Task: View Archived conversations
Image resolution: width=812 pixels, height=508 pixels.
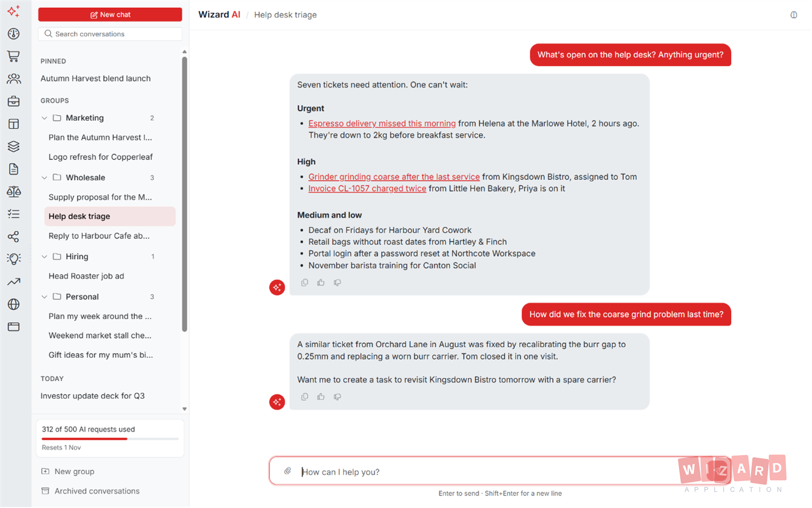Action: coord(90,491)
